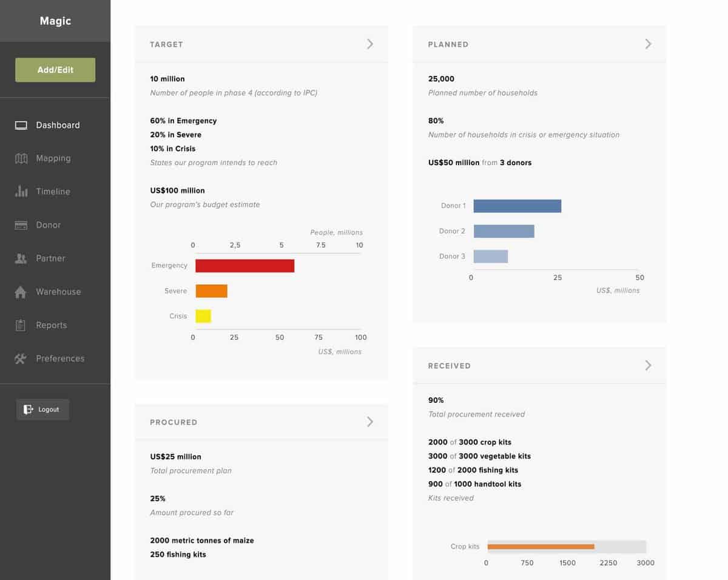
Task: Click the '80%' households in crisis value
Action: click(x=436, y=121)
